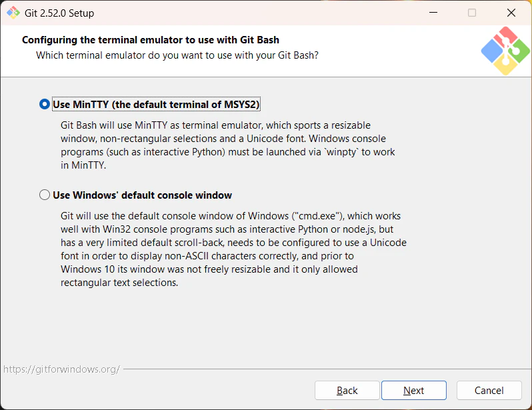The width and height of the screenshot is (532, 410).
Task: Click the cmd.exe console description paragraph
Action: 233,249
